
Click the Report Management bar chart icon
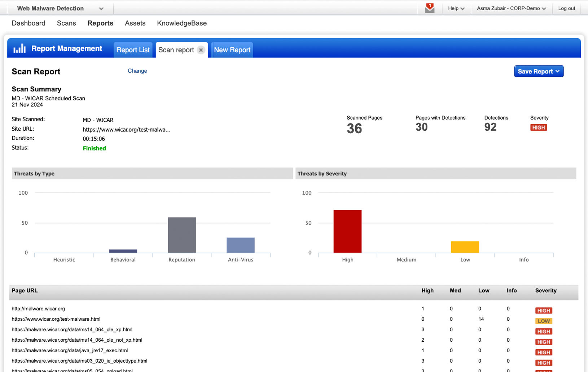point(19,49)
